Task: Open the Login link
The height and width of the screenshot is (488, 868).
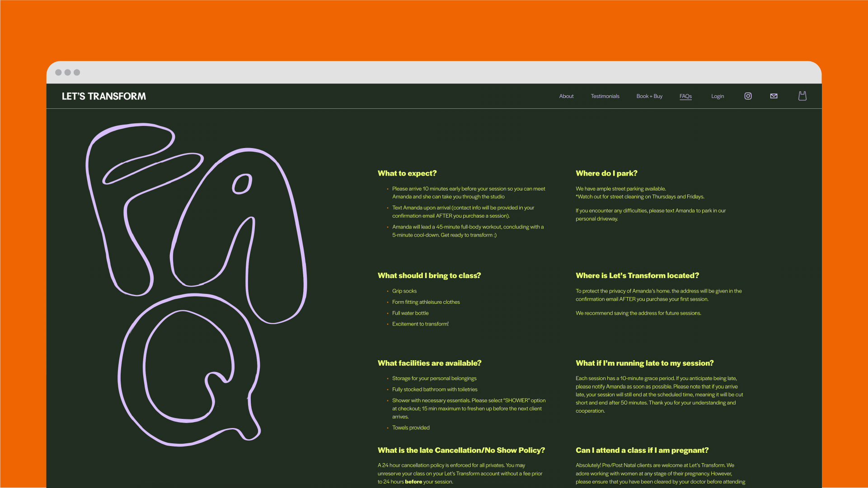Action: 717,96
